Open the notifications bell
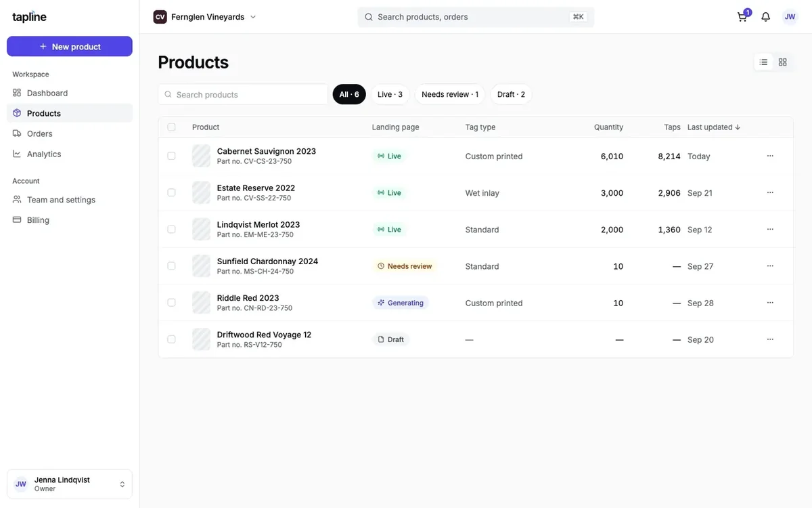This screenshot has height=508, width=812. (766, 17)
